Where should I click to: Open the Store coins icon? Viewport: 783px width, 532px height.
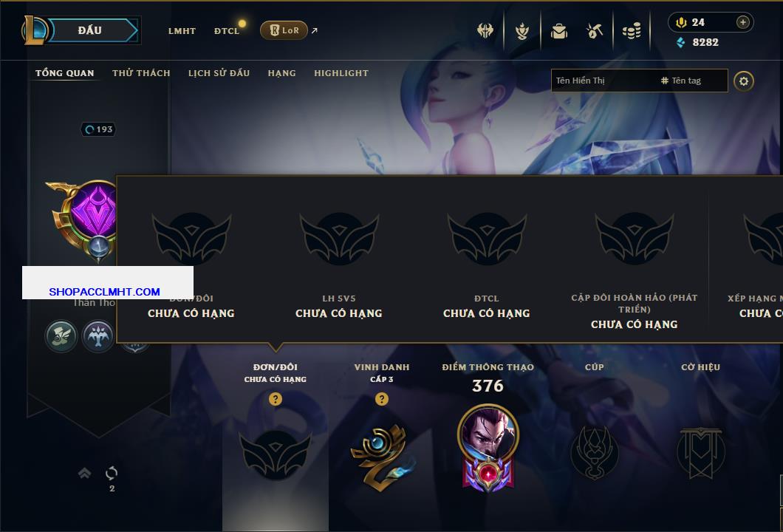[x=632, y=31]
